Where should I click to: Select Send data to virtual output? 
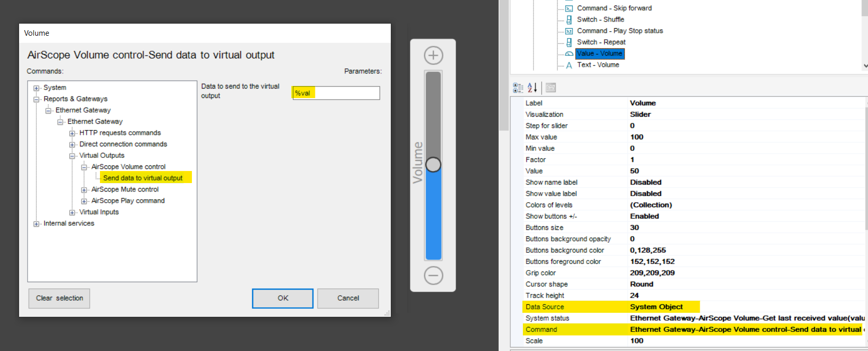tap(143, 178)
